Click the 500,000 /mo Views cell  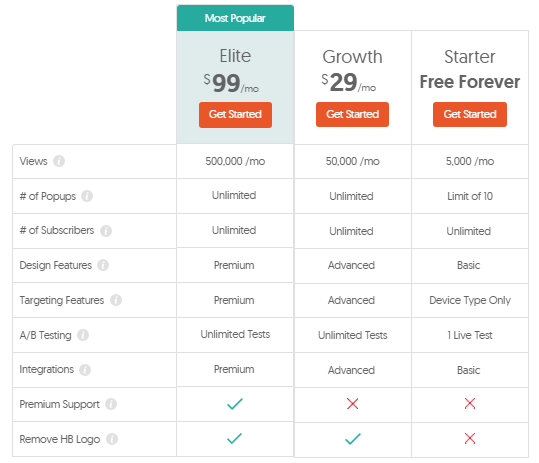pos(235,161)
